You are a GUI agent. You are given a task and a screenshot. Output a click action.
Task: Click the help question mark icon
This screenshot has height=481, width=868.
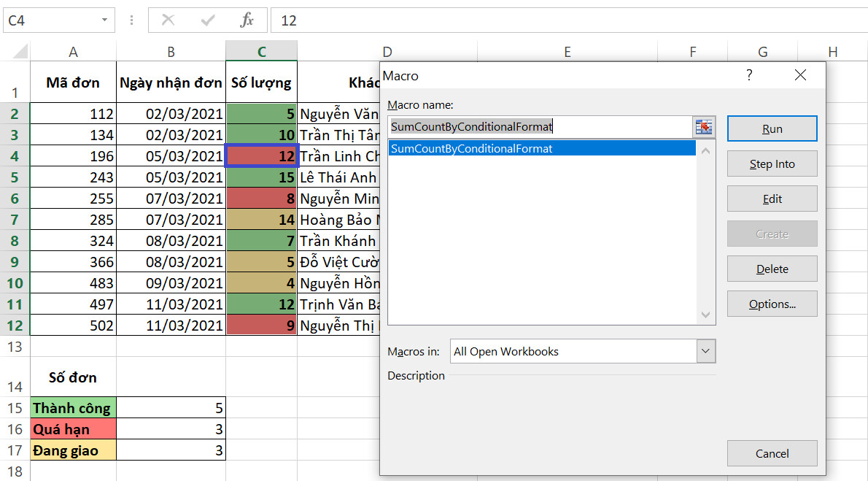click(x=749, y=74)
